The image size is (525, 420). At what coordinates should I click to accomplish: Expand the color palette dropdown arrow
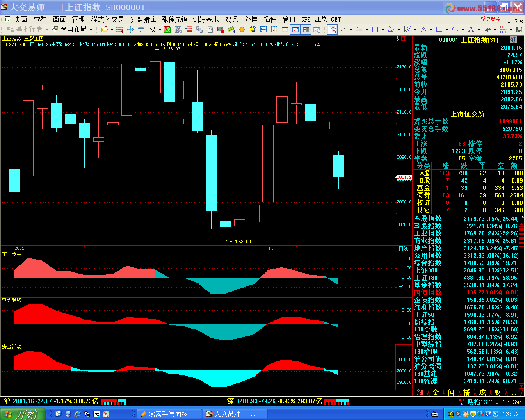pyautogui.click(x=511, y=30)
